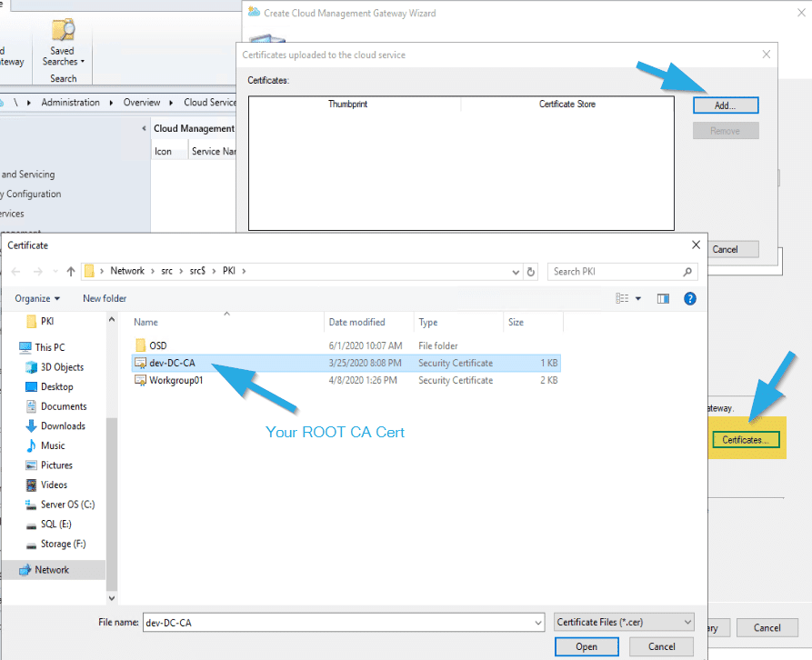The image size is (812, 660).
Task: Select 3D Objects in navigation pane
Action: pyautogui.click(x=62, y=367)
